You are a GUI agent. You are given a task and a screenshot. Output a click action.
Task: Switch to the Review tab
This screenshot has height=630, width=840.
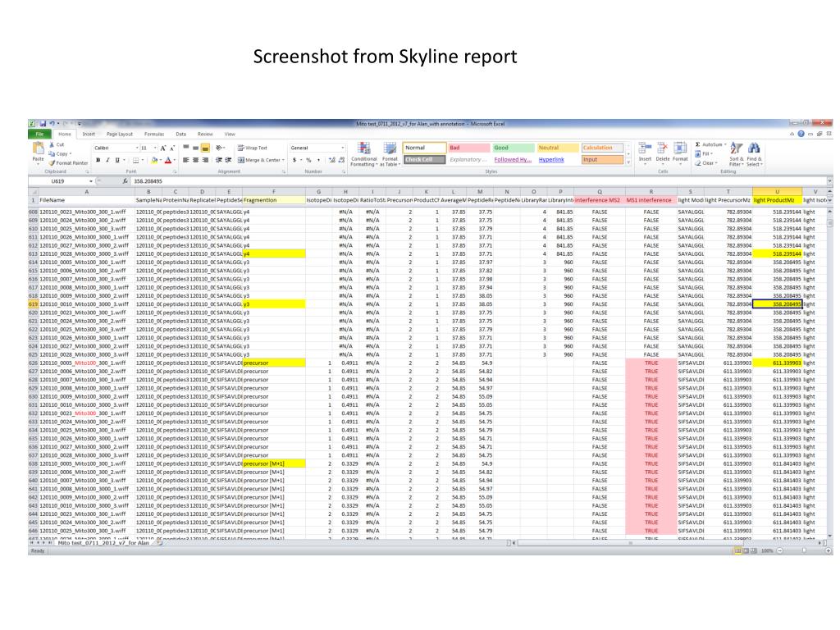205,134
